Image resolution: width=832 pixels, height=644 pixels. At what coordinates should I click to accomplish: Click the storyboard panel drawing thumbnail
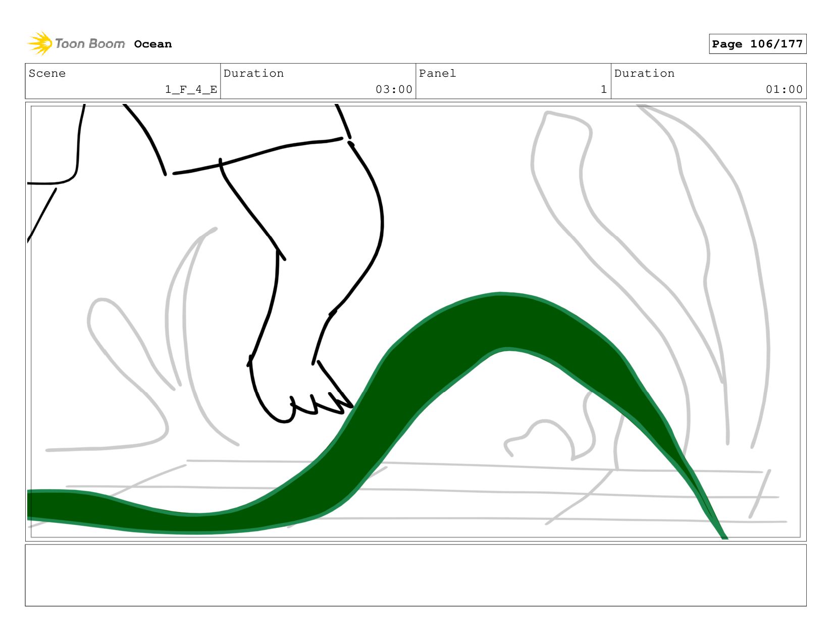coord(415,321)
